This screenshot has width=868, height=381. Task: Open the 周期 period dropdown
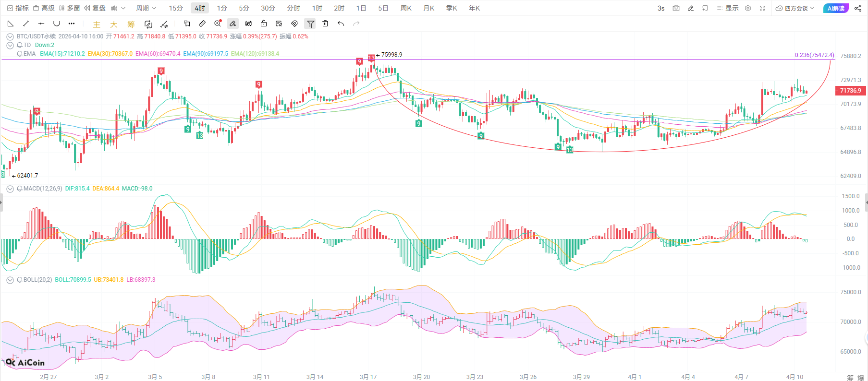point(146,8)
